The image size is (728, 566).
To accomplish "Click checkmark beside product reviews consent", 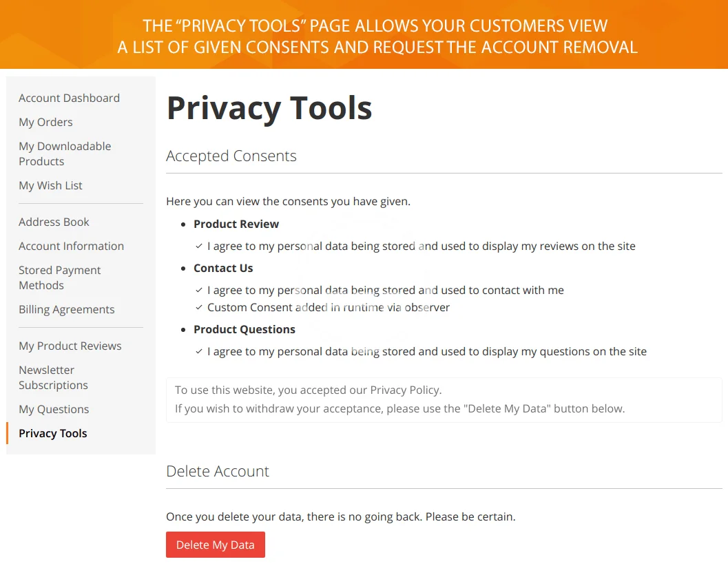I will (199, 246).
